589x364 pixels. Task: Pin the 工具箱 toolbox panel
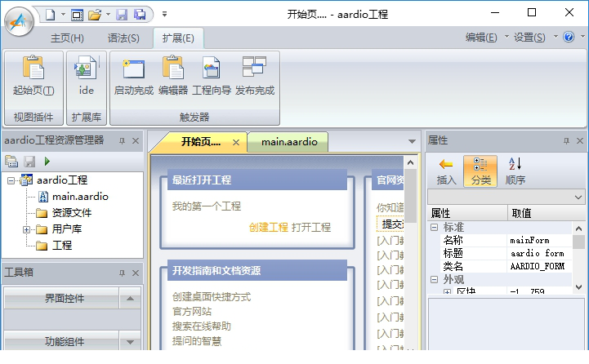pyautogui.click(x=121, y=272)
